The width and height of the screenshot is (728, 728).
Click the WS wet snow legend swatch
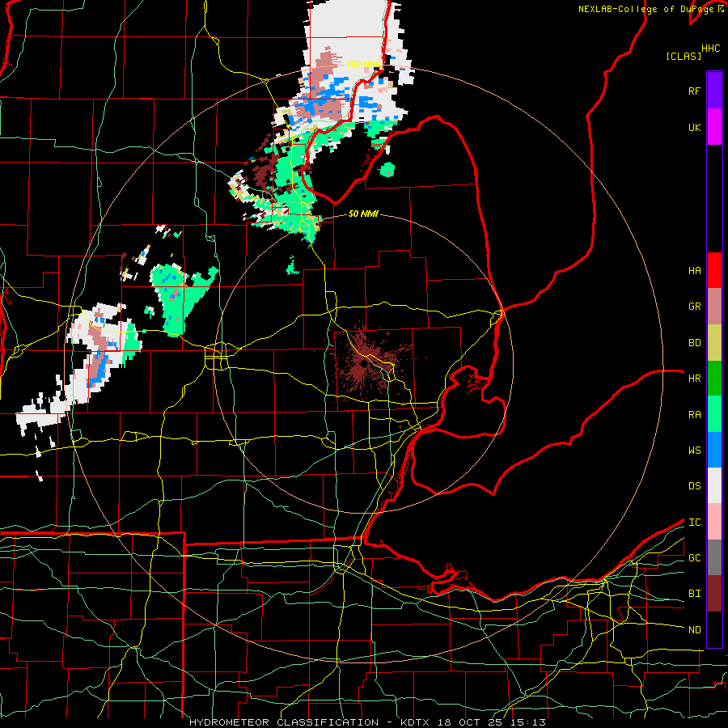(714, 450)
